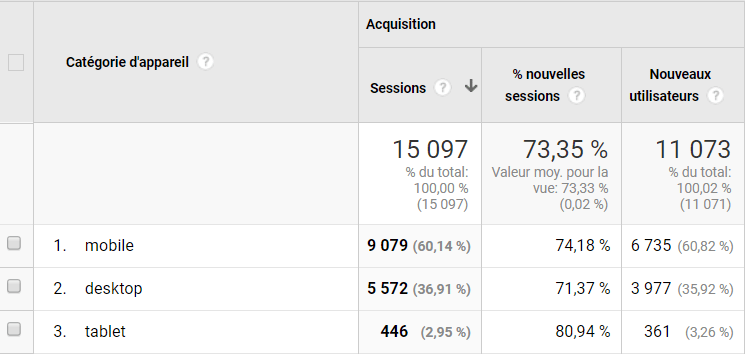The width and height of the screenshot is (745, 361).
Task: Sort by the Sessions column header
Action: [x=398, y=88]
